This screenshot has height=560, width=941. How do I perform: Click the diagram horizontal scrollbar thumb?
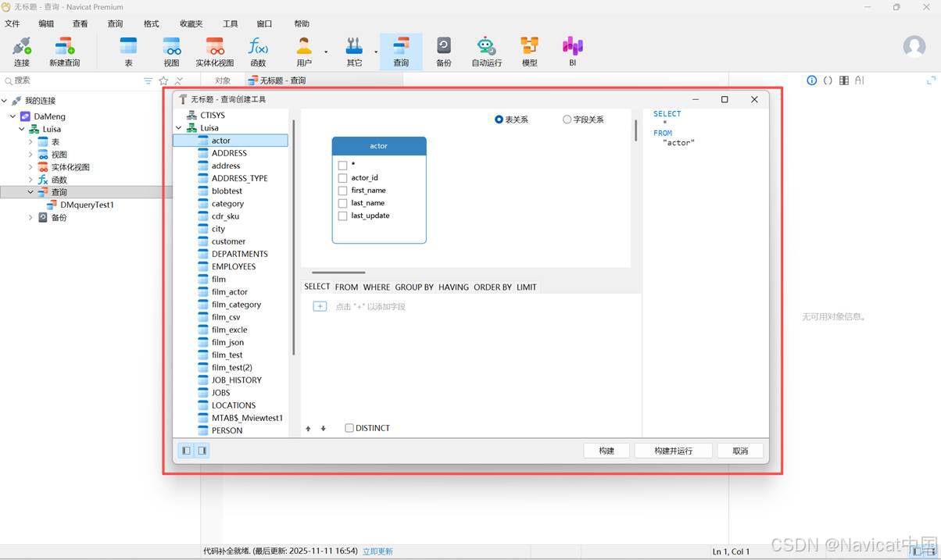point(338,273)
